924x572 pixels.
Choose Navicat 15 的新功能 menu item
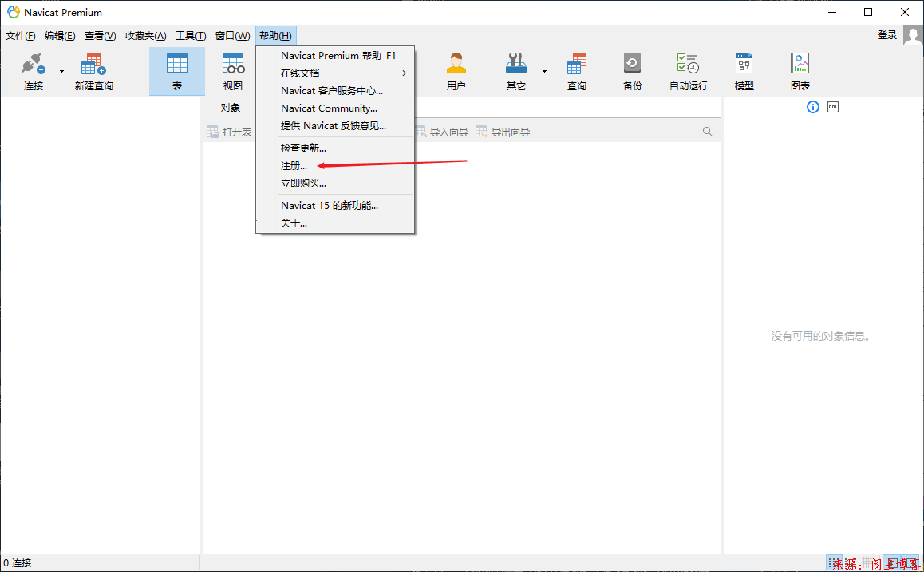coord(335,206)
